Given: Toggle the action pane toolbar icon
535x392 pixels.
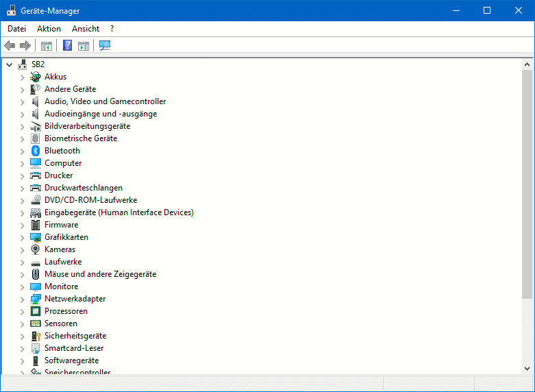Looking at the screenshot, I should (84, 45).
